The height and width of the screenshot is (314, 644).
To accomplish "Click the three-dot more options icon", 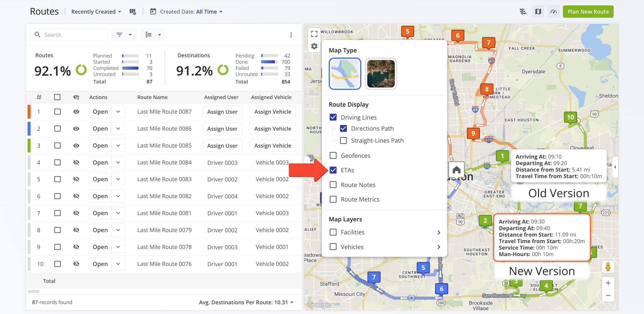I will pos(291,35).
